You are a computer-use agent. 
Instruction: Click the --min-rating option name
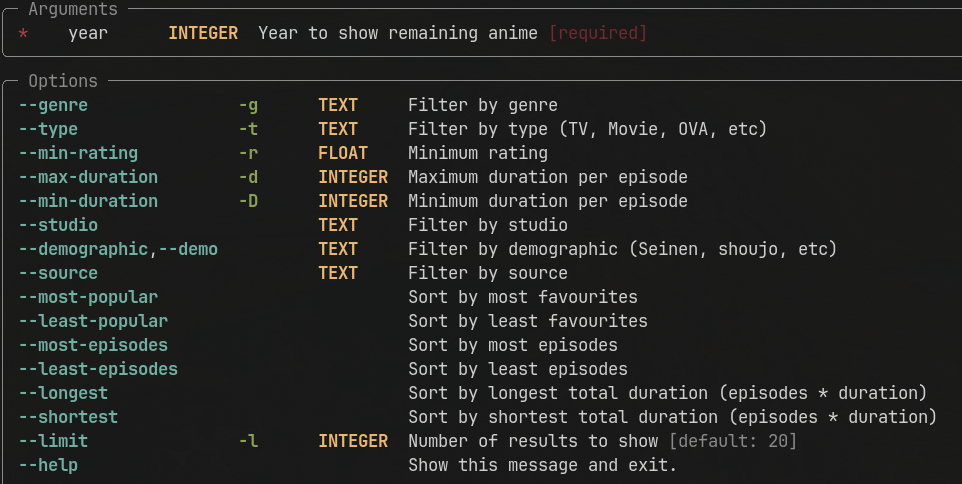click(x=79, y=153)
